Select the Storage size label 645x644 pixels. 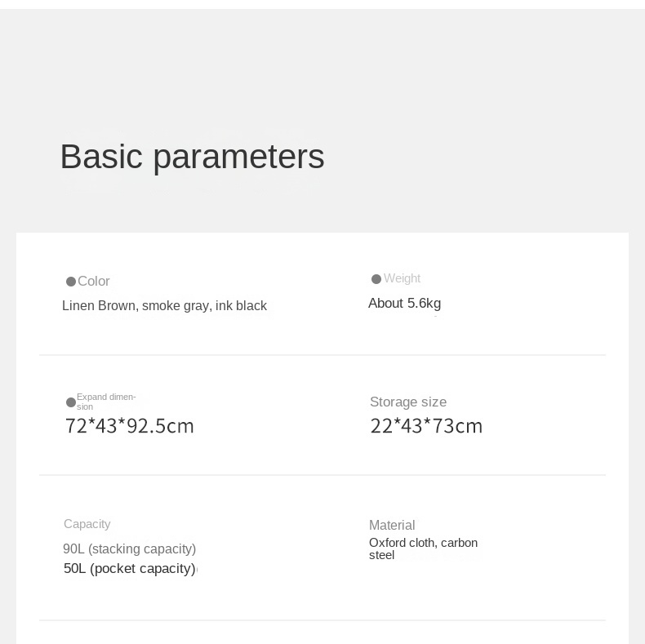coord(408,402)
